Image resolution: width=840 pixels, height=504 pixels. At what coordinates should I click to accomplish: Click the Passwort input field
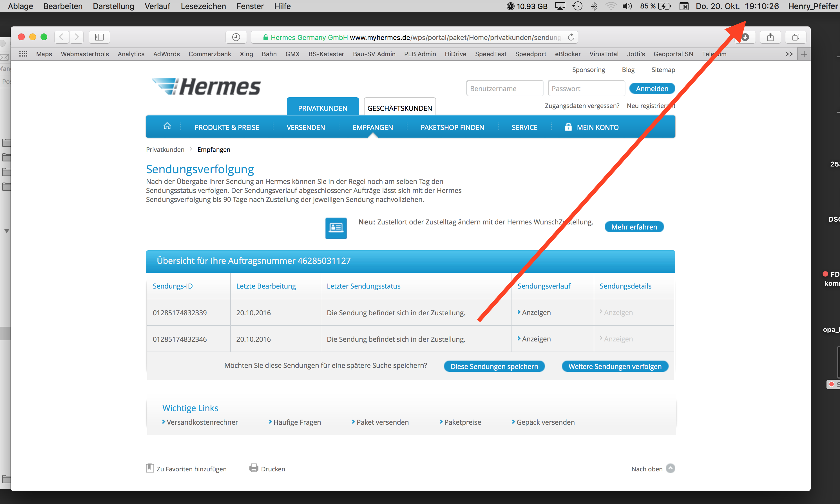click(x=586, y=89)
